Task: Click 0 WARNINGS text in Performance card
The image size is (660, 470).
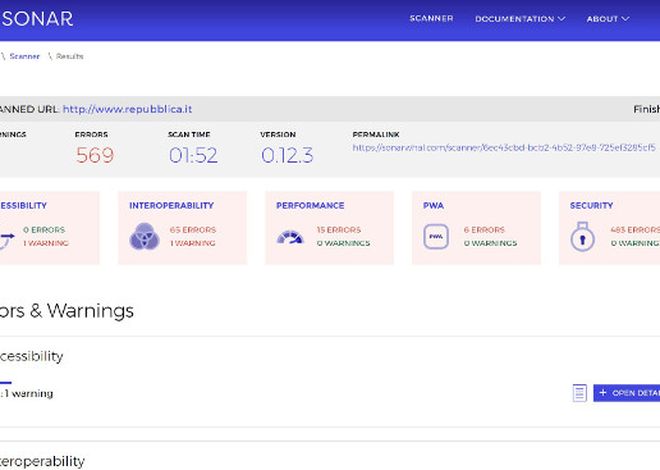Action: pos(343,243)
